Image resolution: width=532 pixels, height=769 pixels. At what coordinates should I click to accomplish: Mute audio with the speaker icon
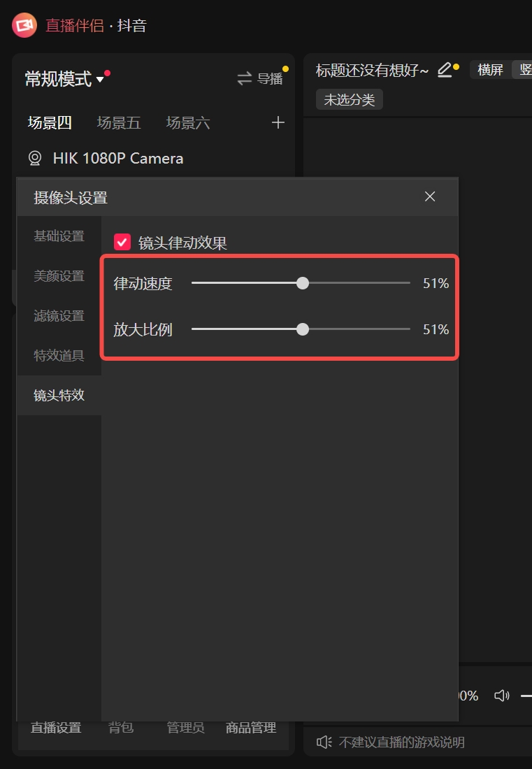(501, 696)
